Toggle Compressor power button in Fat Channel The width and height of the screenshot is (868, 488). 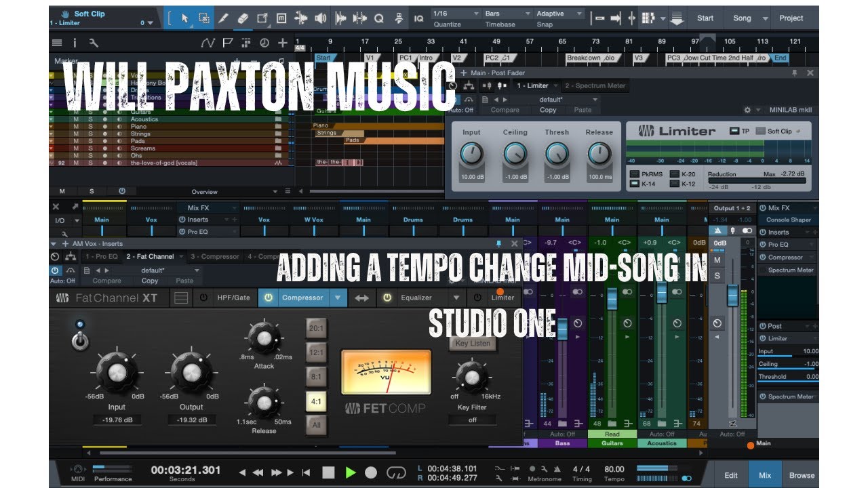tap(269, 298)
